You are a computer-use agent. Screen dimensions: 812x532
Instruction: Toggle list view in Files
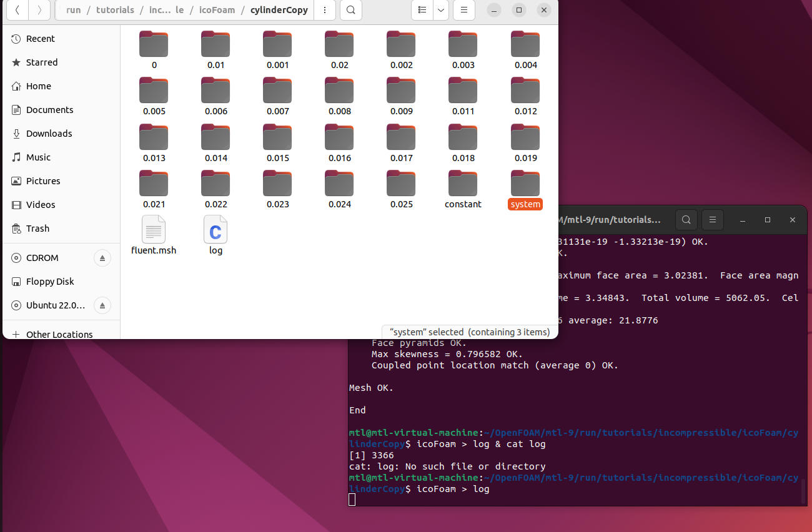point(422,10)
